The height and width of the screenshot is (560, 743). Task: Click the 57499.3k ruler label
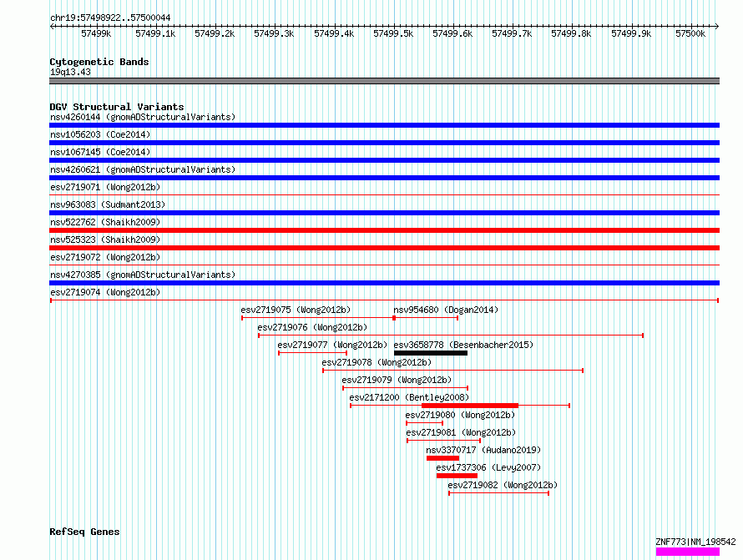click(274, 33)
